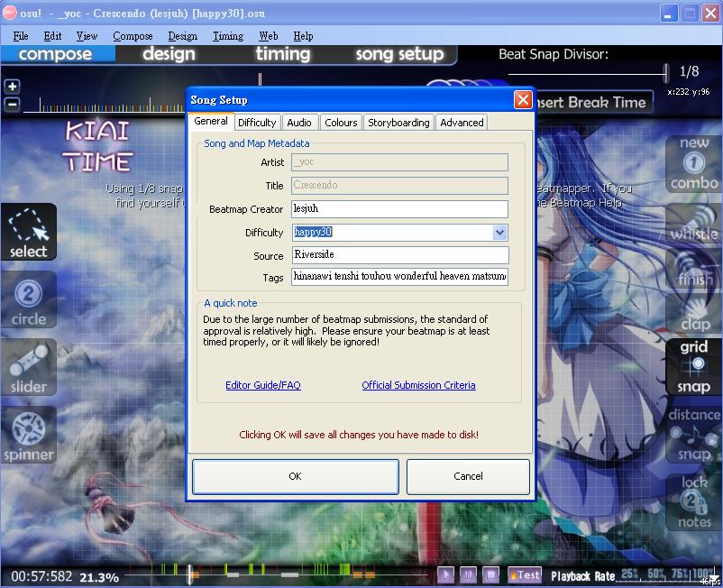Viewport: 723px width, 588px height.
Task: Open the Colours tab
Action: [341, 123]
